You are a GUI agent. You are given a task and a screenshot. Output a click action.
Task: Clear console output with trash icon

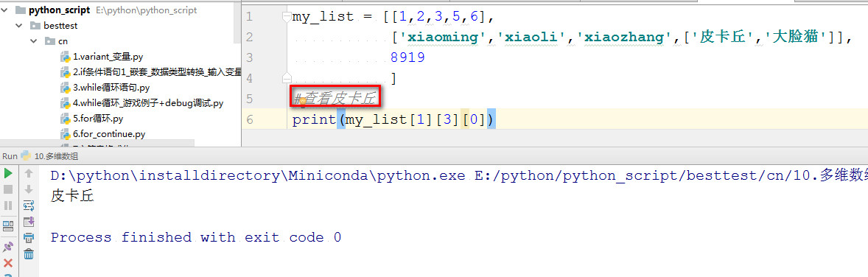tap(29, 254)
